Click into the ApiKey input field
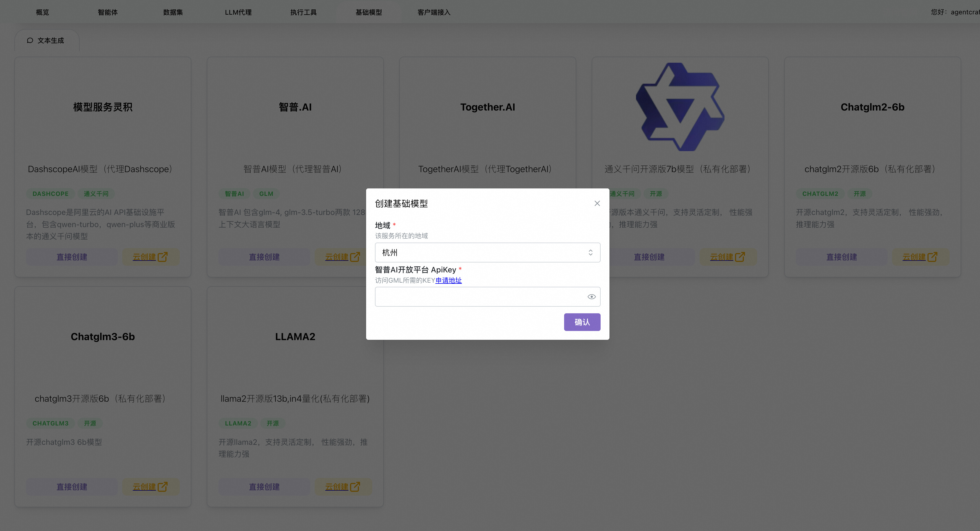 479,297
